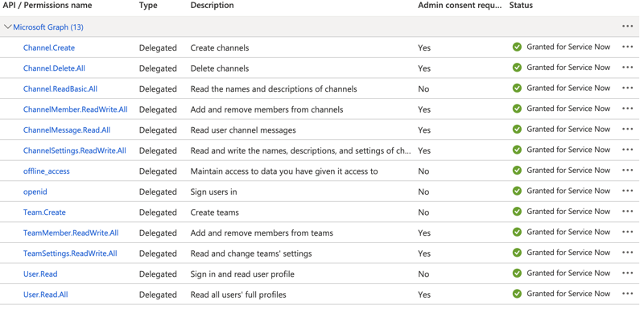Click Delegated type in TeamMember.ReadWrite.All row
This screenshot has width=644, height=309.
coord(158,233)
